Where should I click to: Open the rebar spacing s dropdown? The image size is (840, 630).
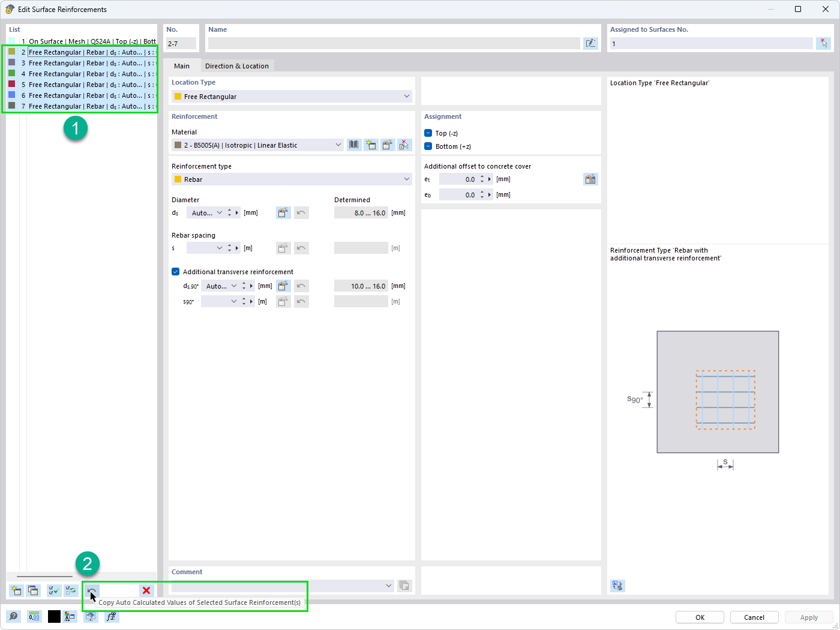click(220, 248)
